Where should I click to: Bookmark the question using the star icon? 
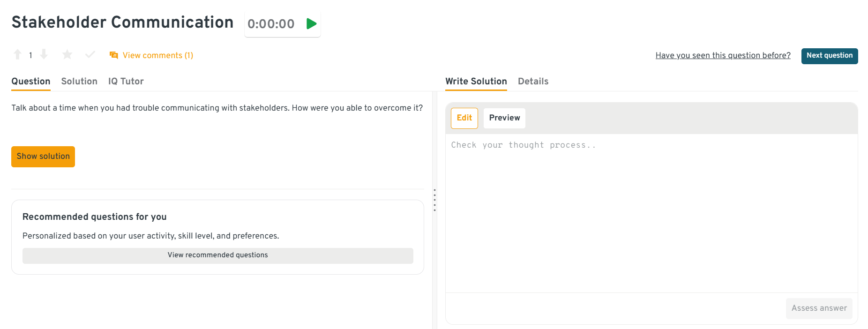(67, 55)
